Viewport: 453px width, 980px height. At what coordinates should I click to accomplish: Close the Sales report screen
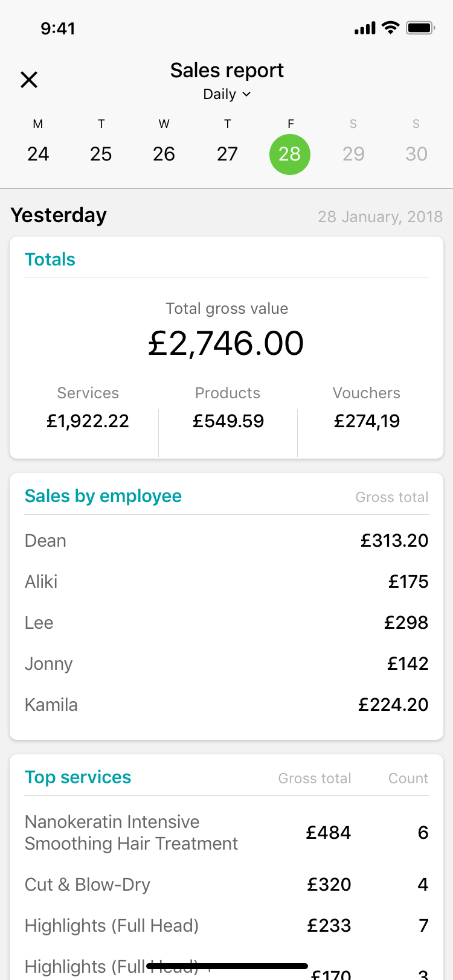(x=29, y=80)
